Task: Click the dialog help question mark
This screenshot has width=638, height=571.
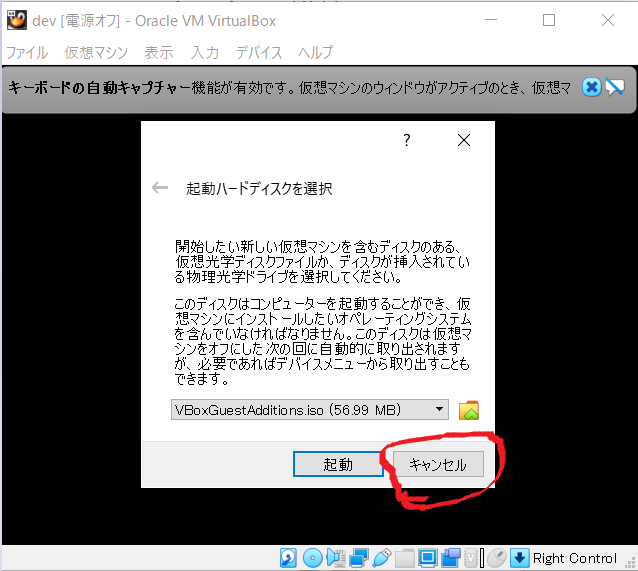Action: 406,140
